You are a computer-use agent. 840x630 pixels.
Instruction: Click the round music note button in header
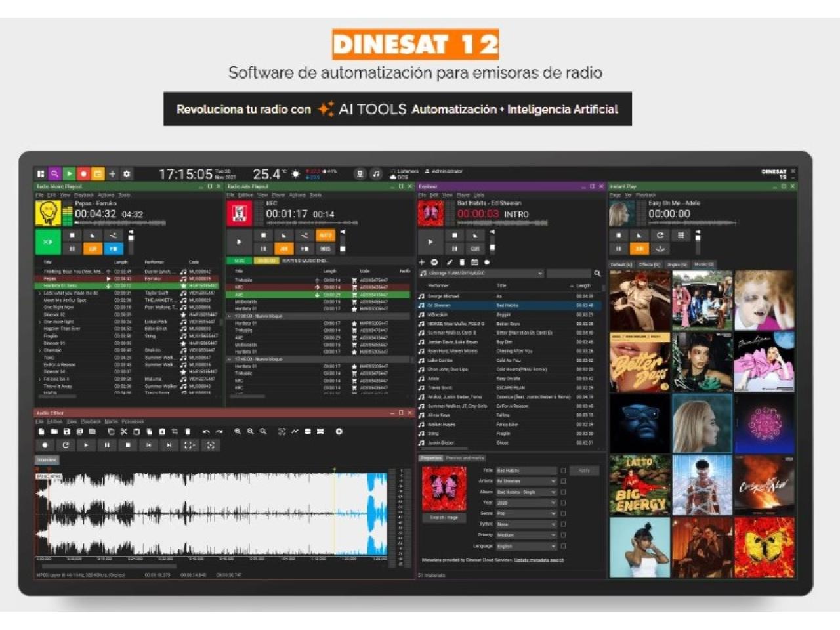(376, 174)
